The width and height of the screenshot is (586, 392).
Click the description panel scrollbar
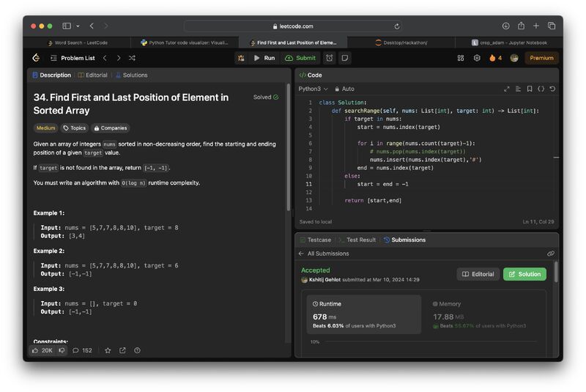coord(288,148)
